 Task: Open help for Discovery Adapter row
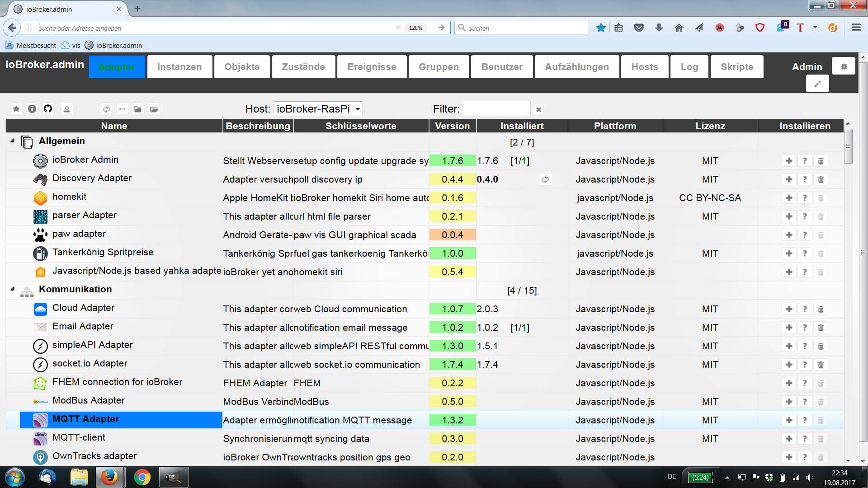[x=805, y=179]
